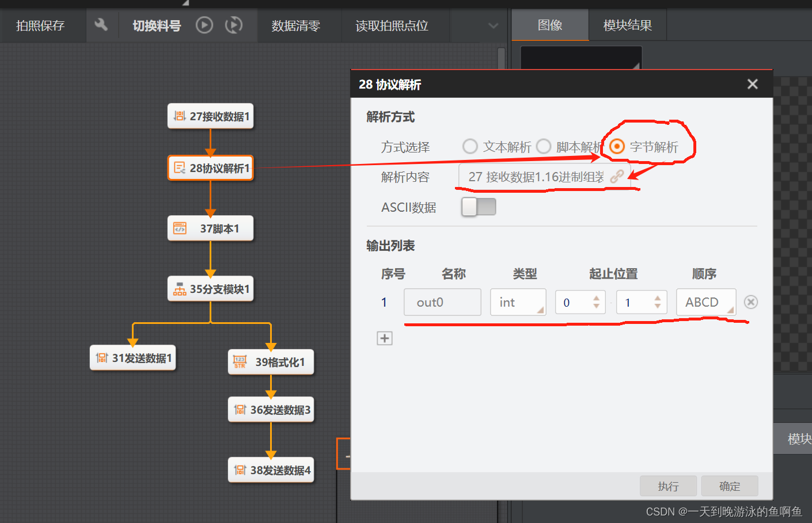Open the wrench settings tool
The width and height of the screenshot is (812, 523).
click(x=101, y=25)
